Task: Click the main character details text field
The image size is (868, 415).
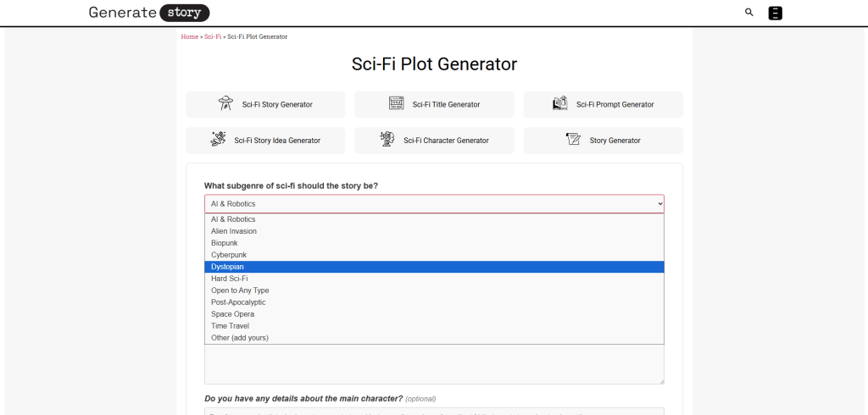Action: coord(433,412)
